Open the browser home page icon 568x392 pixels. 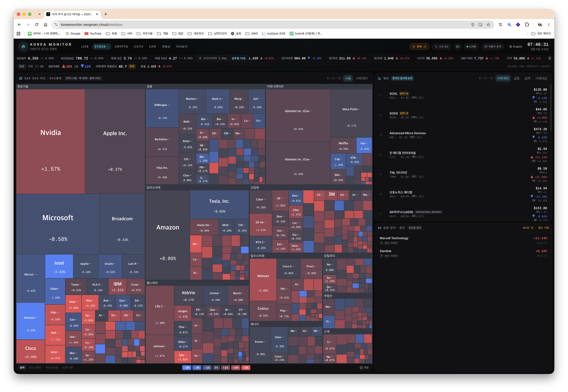45,25
